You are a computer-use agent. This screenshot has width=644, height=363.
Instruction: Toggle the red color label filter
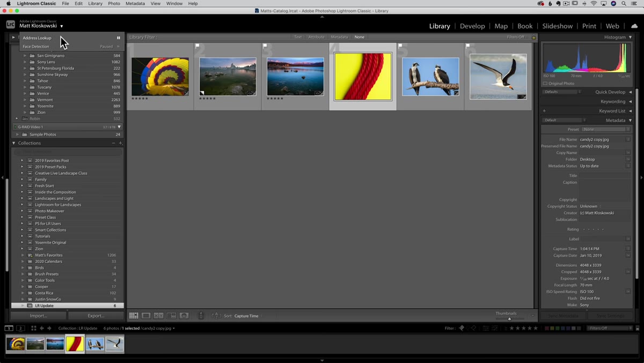click(546, 328)
